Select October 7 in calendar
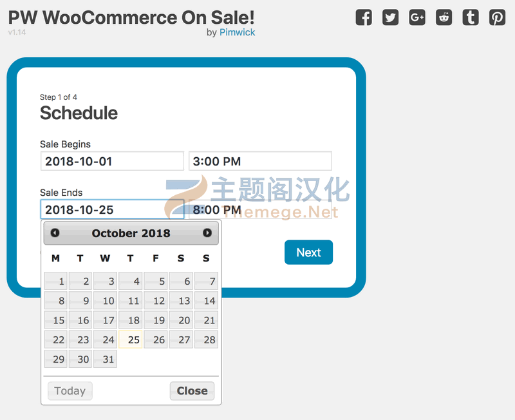The image size is (515, 420). [x=206, y=281]
